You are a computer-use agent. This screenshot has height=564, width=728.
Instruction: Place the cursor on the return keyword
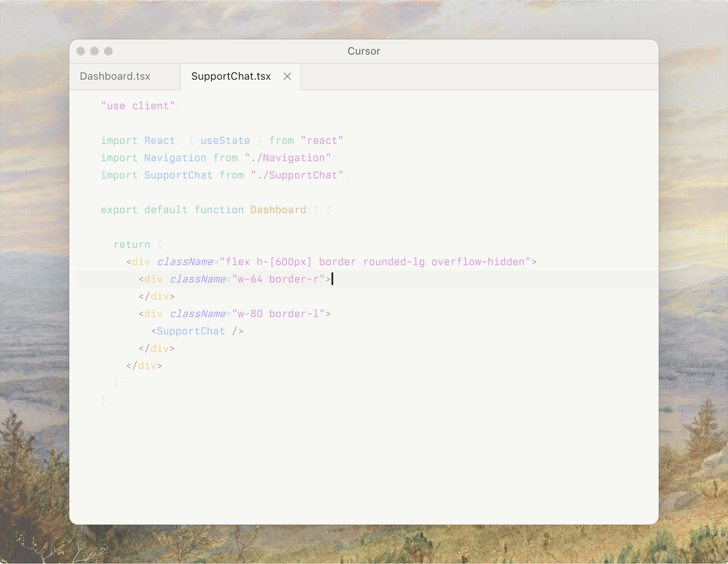tap(132, 245)
